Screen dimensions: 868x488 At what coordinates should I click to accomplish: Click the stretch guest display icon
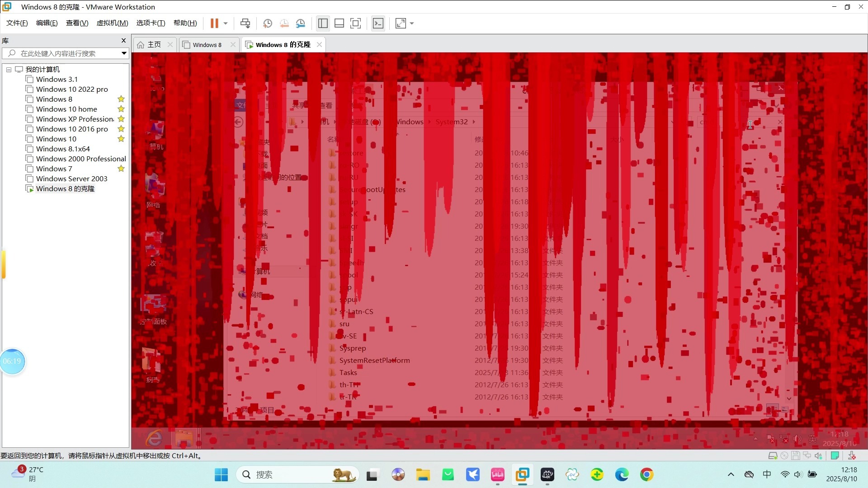click(401, 23)
